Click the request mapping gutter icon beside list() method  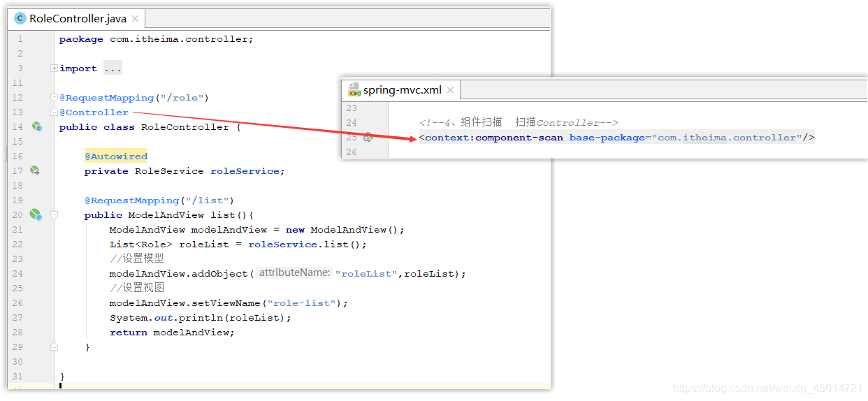click(36, 214)
